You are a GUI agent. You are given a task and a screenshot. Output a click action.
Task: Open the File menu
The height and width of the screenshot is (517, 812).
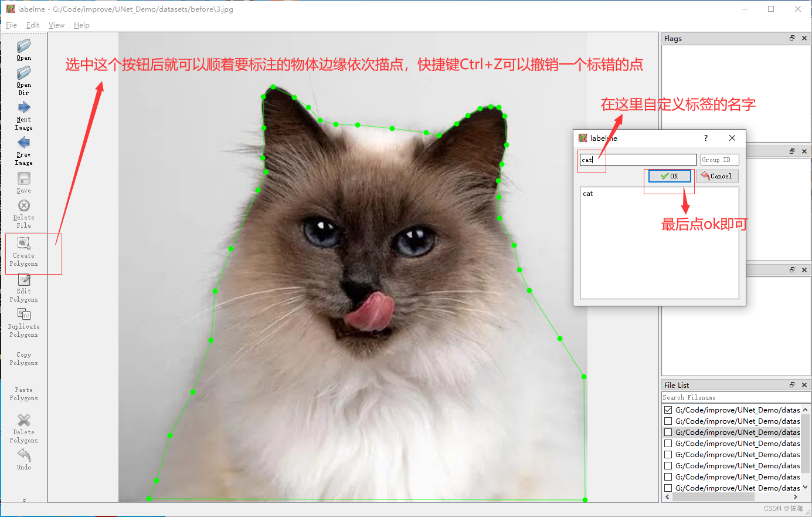click(11, 25)
